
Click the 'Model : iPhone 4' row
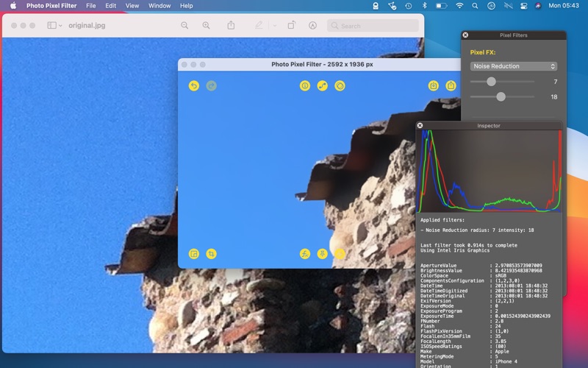pos(469,361)
